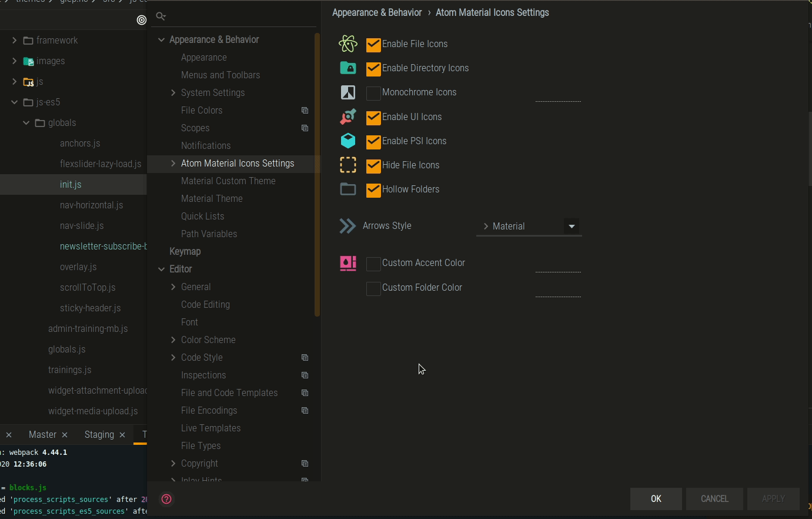Enable Custom Folder Color checkbox
812x519 pixels.
click(x=373, y=288)
